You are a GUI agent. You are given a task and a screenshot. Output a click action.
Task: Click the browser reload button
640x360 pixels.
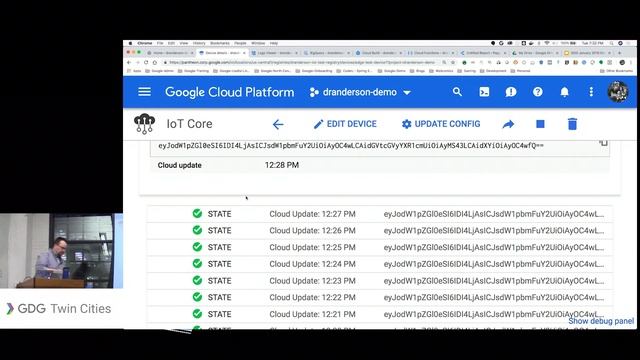click(146, 62)
